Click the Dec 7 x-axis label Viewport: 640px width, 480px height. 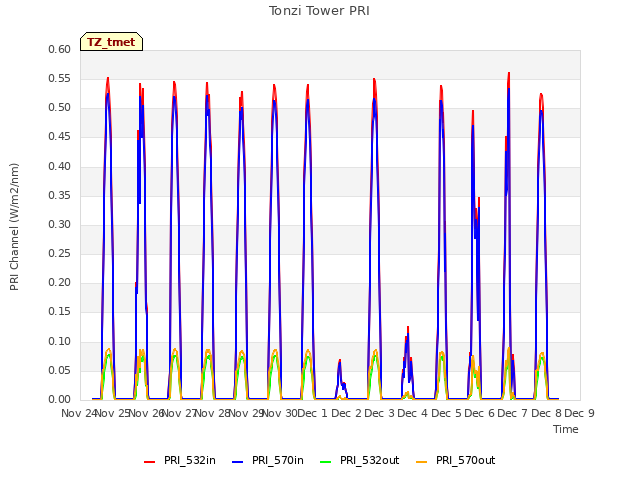[x=513, y=413]
